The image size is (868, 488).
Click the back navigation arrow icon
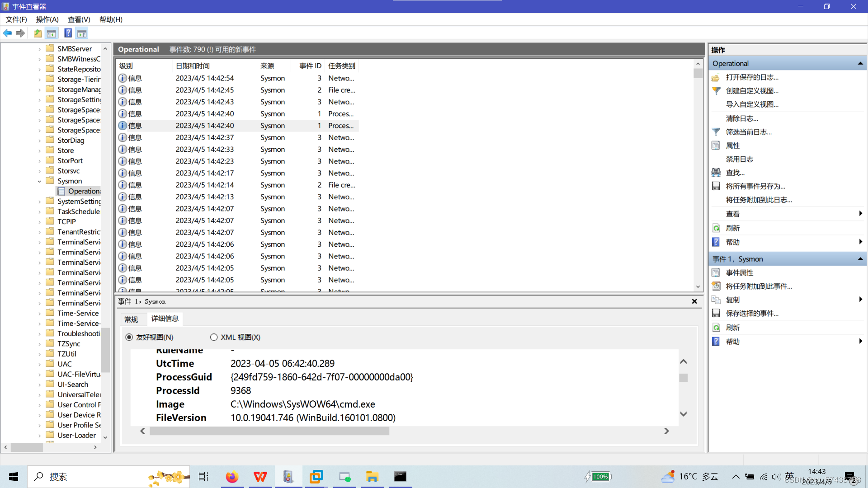point(7,33)
